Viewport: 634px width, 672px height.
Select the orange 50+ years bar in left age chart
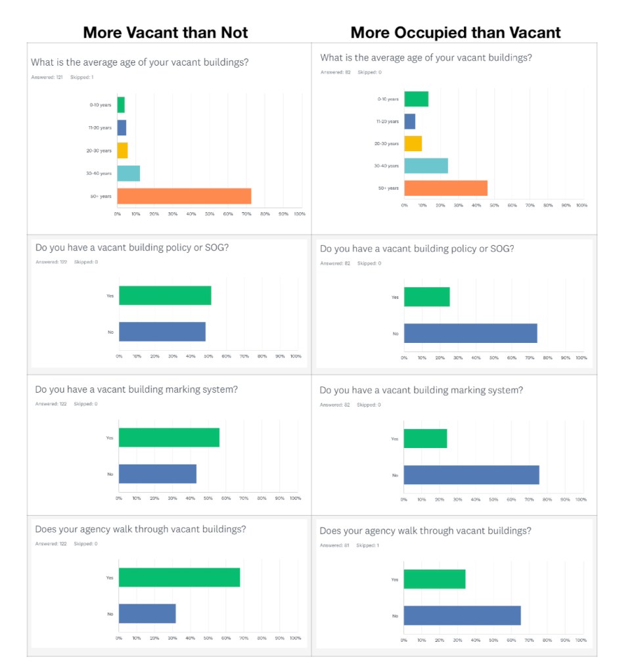[184, 196]
